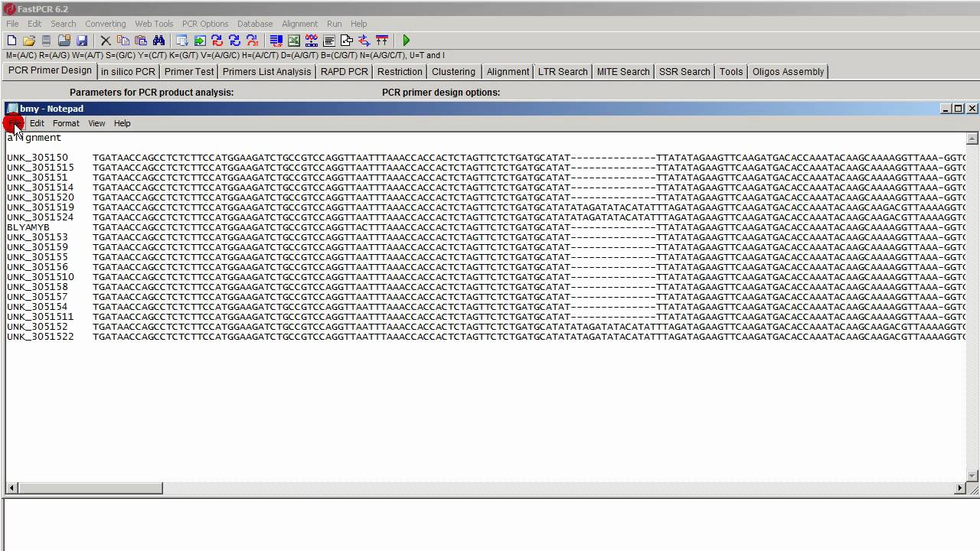Open the Search menu

point(64,24)
